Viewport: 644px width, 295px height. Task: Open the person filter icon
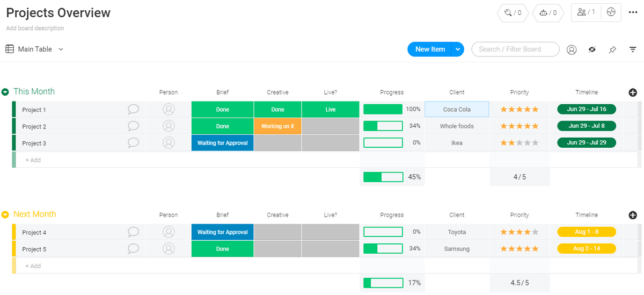tap(572, 49)
